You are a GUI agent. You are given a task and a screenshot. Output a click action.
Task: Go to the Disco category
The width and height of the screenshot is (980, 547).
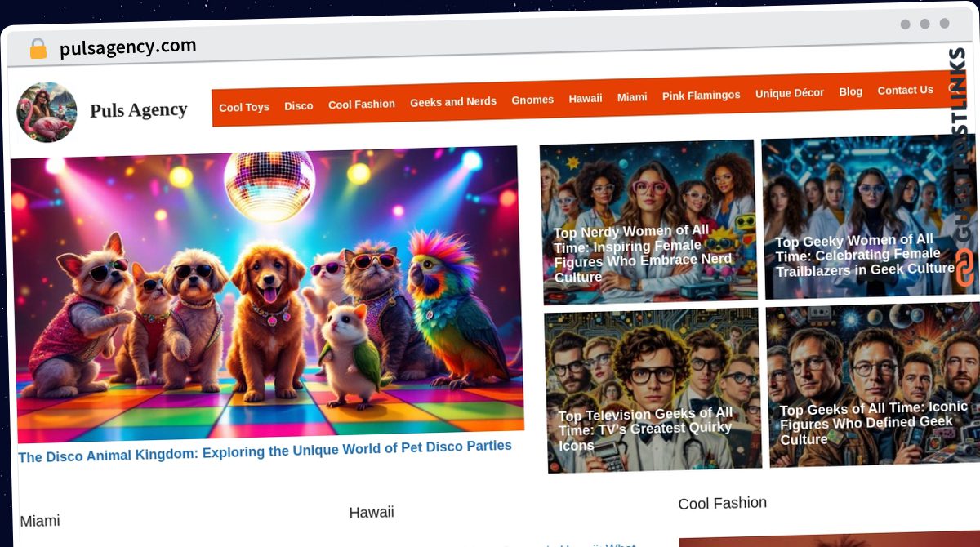[298, 106]
